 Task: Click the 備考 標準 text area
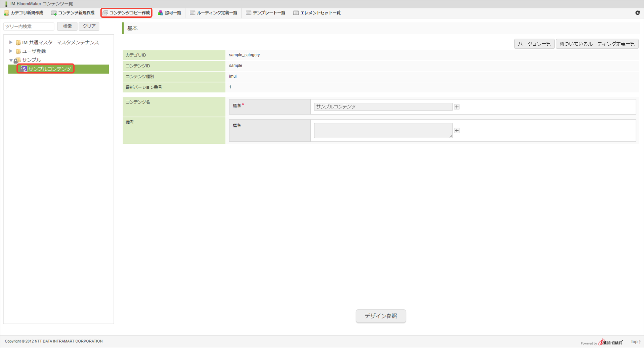383,130
